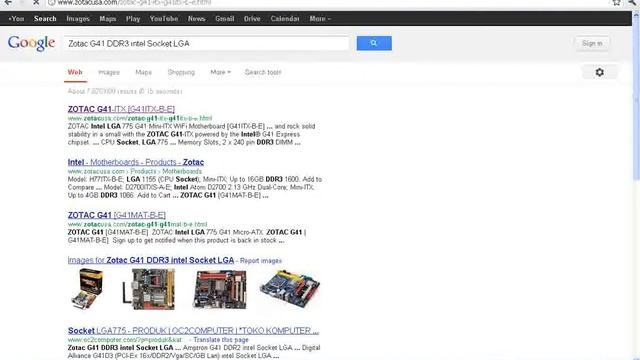Open Calendar in the top black bar
The height and width of the screenshot is (360, 640).
(x=285, y=19)
